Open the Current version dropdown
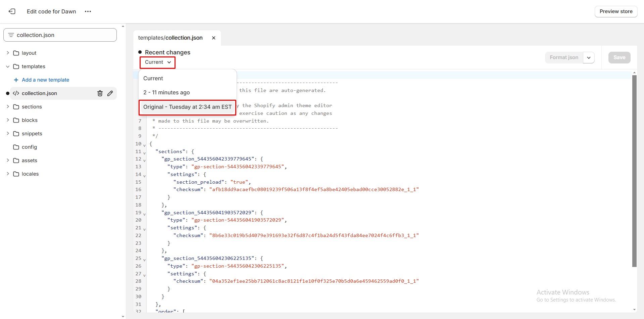 click(x=158, y=62)
